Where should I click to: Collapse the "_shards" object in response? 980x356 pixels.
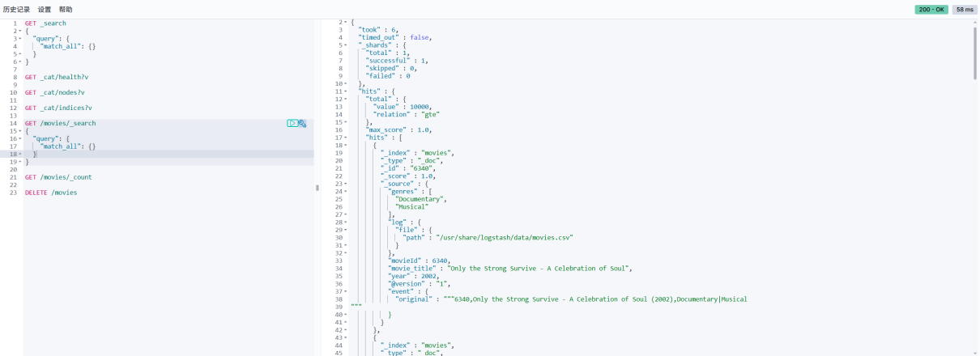coord(346,45)
